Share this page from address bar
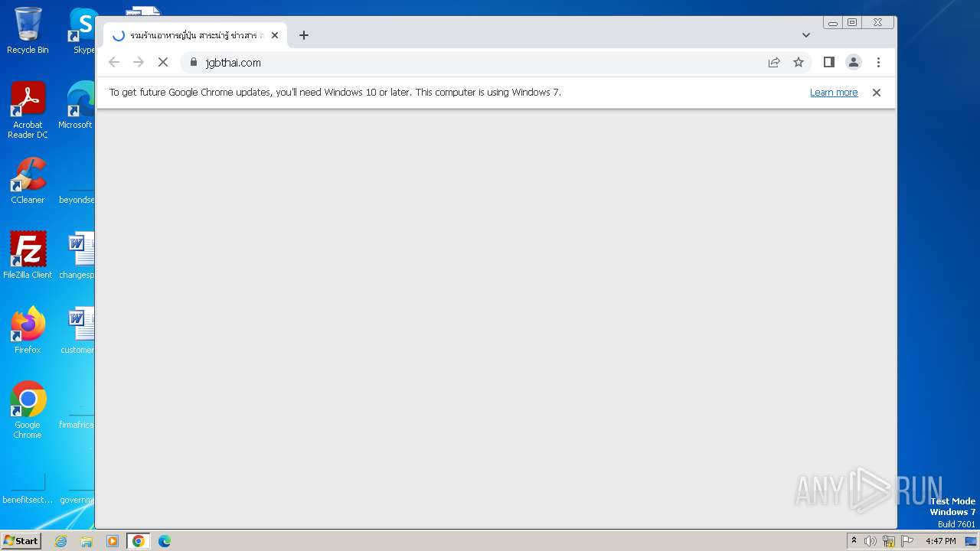Image resolution: width=980 pixels, height=551 pixels. pos(774,62)
